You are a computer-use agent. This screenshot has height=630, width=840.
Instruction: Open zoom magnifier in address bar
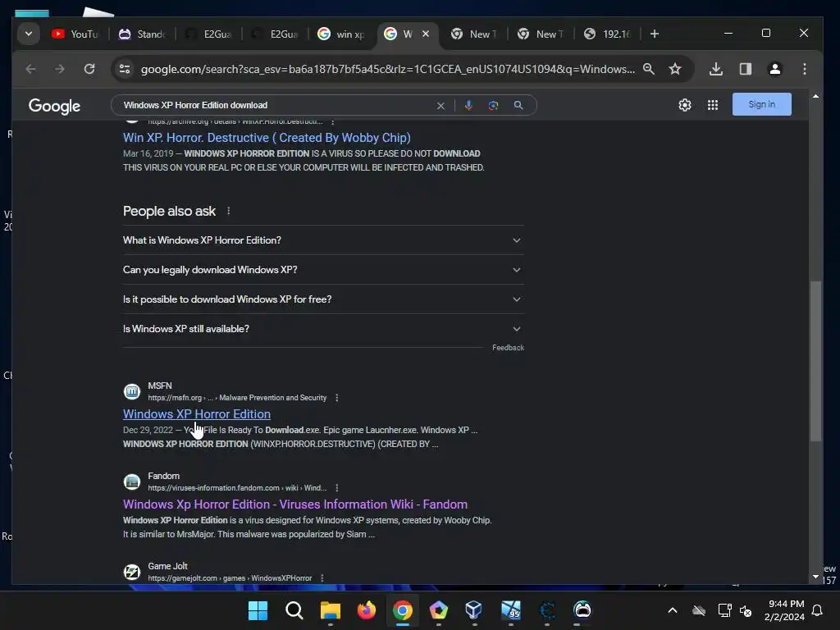pos(649,69)
